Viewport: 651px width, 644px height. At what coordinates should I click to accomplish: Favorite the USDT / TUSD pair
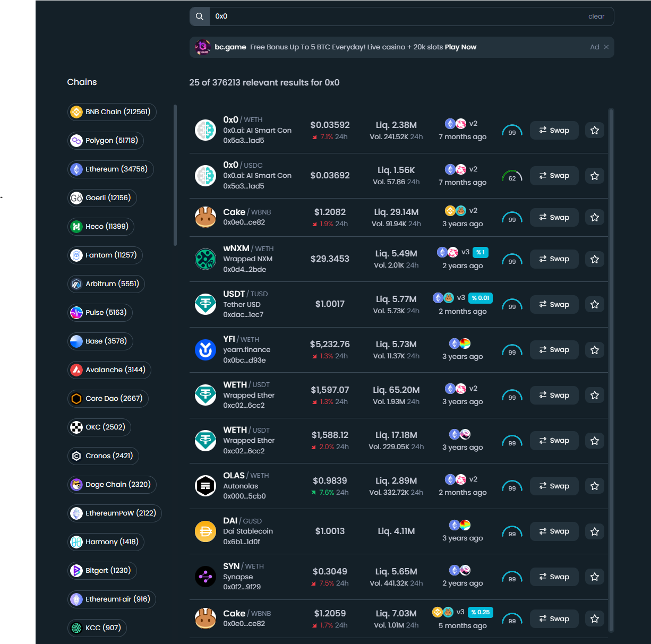(x=595, y=304)
